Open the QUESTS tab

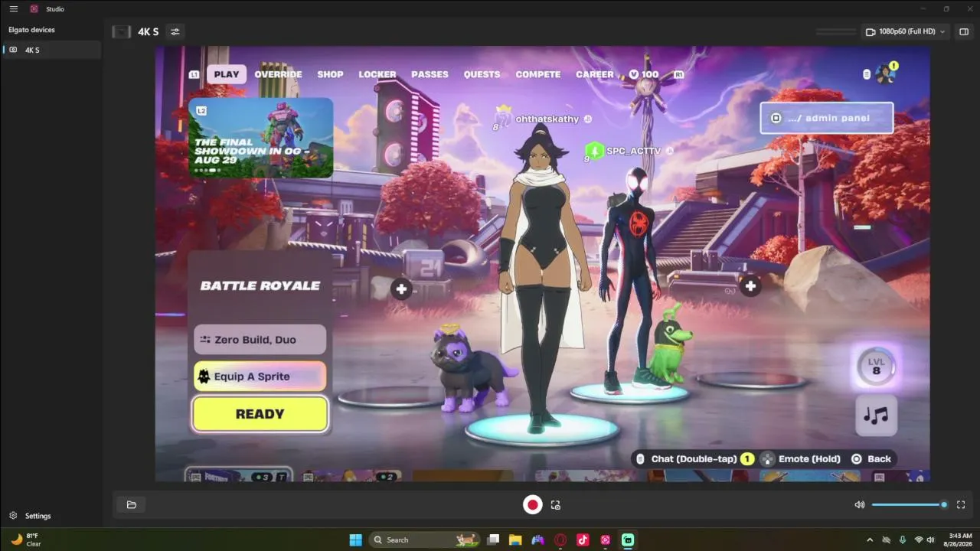(x=482, y=74)
